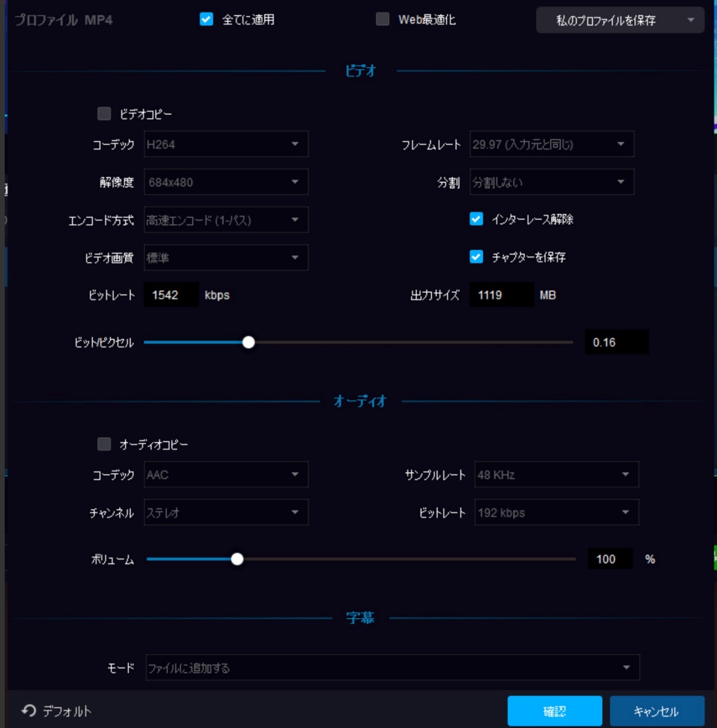The image size is (717, 728).
Task: Uncheck インターレース解除 option
Action: coord(476,219)
